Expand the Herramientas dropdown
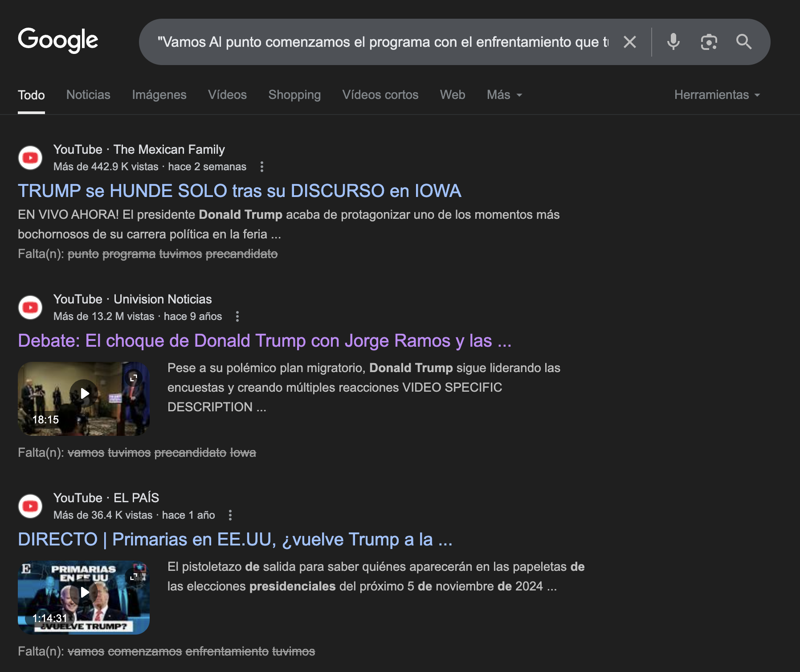This screenshot has width=800, height=672. click(x=717, y=95)
